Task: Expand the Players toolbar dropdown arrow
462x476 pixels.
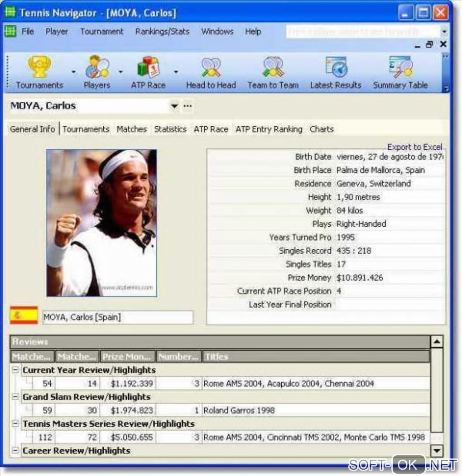Action: coord(120,72)
